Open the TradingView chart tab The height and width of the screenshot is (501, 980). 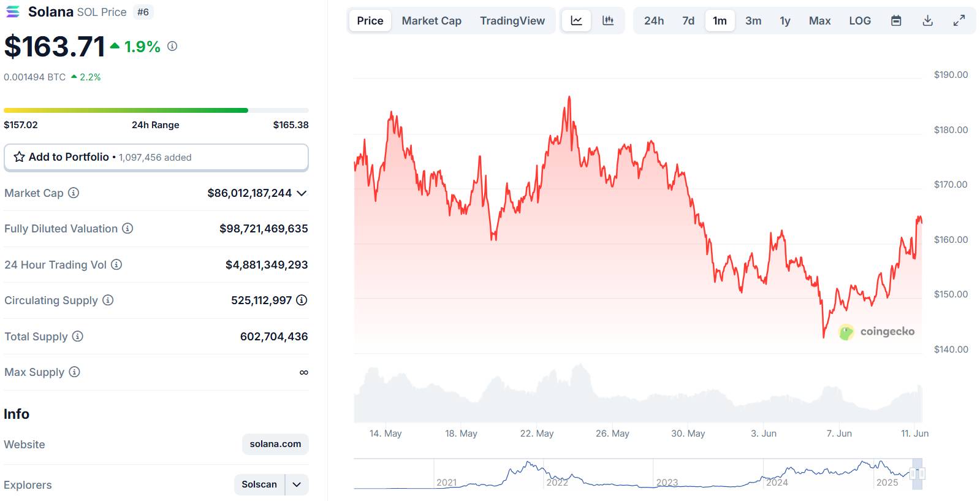[512, 21]
